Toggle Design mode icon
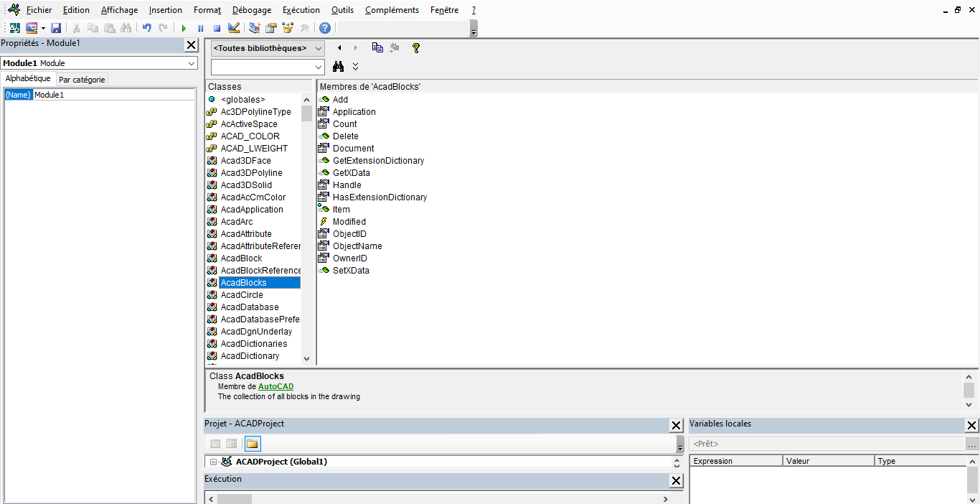 pos(233,28)
